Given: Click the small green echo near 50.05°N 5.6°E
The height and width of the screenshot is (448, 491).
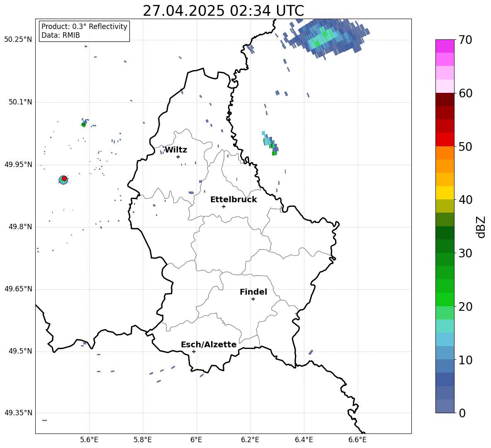Looking at the screenshot, I should [83, 124].
